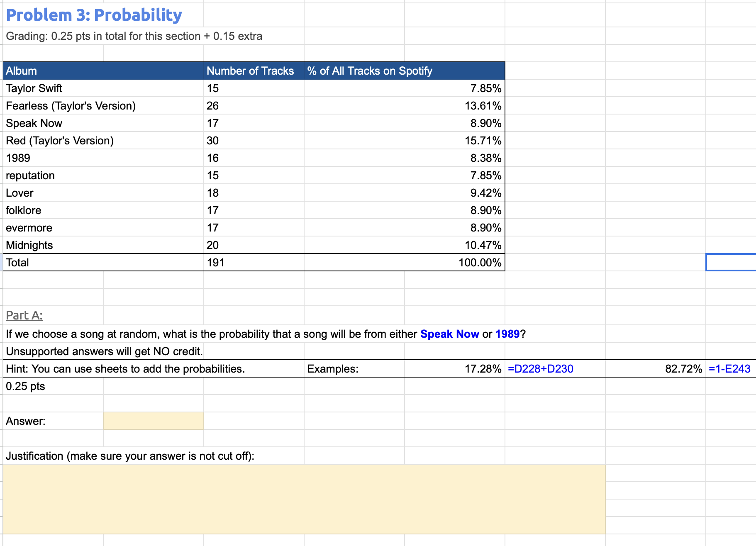The height and width of the screenshot is (546, 756).
Task: Click the track count 17 for Speak Now
Action: 254,123
